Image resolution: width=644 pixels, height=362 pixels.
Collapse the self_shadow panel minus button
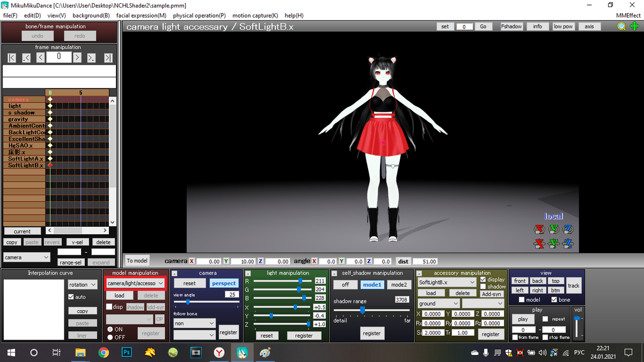pos(335,273)
